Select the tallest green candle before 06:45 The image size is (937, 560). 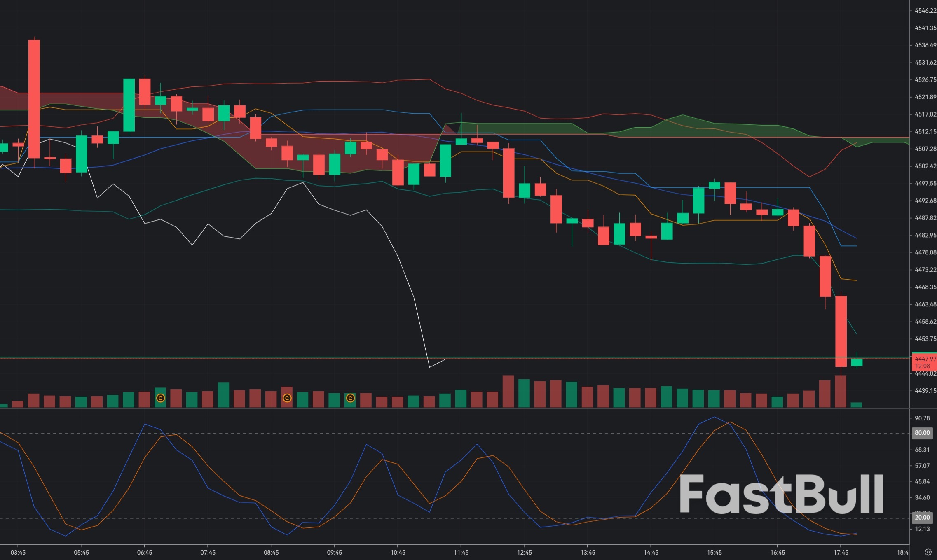pos(129,105)
